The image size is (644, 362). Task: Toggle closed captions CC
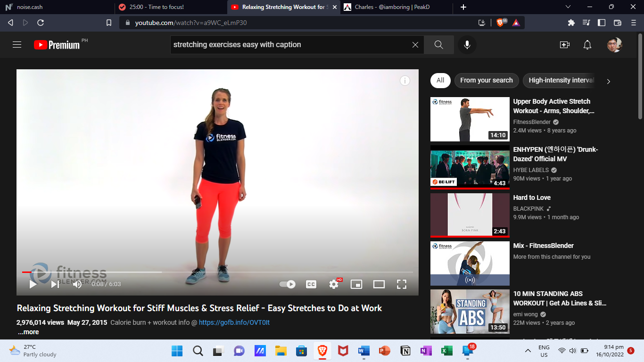click(x=311, y=284)
